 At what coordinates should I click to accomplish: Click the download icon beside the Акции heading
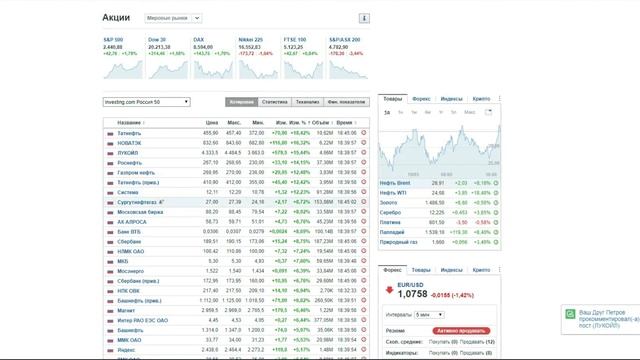tap(364, 18)
